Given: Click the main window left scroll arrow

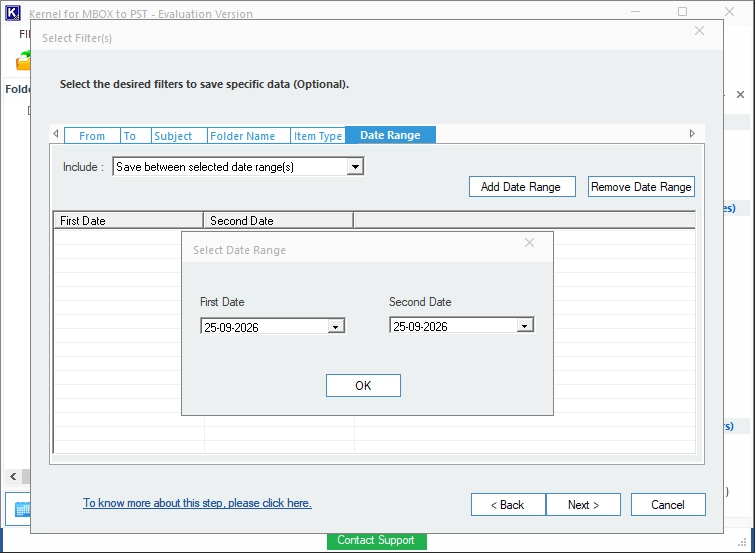Looking at the screenshot, I should click(x=13, y=476).
